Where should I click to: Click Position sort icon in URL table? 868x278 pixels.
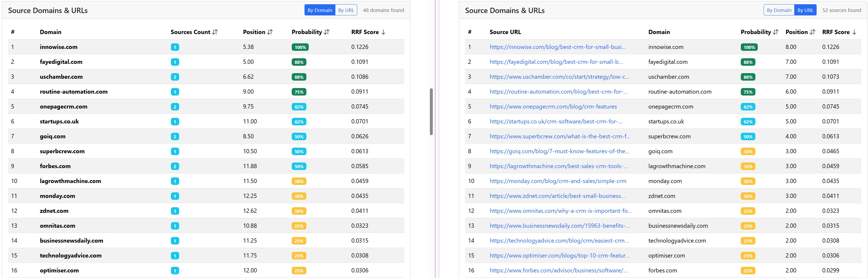[812, 32]
